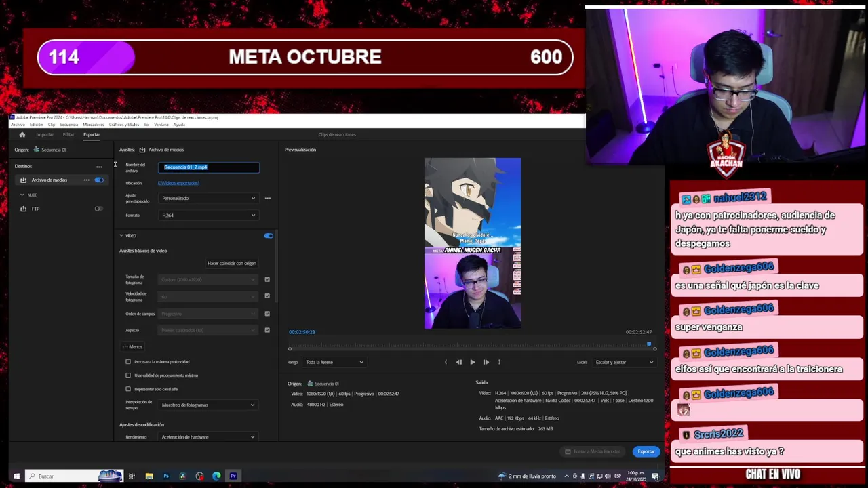This screenshot has width=868, height=488.
Task: Open the Edición menu
Action: point(36,125)
